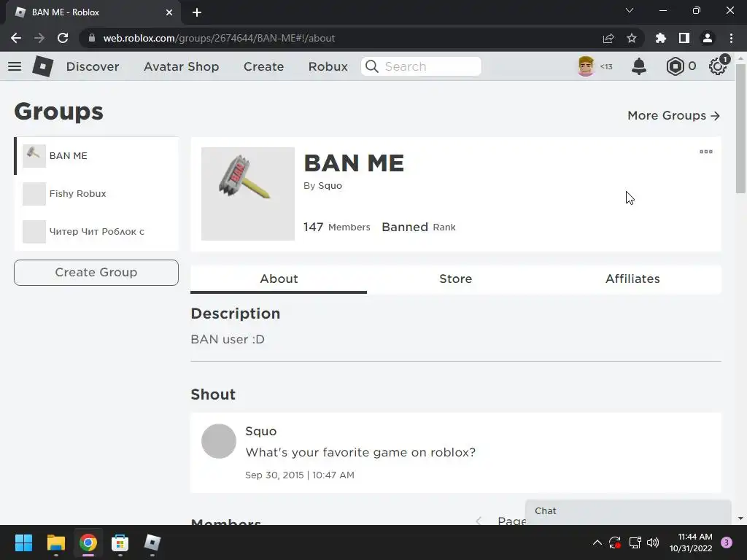Click the Roblox logo home icon
Screen dimensions: 747x560
pyautogui.click(x=43, y=66)
